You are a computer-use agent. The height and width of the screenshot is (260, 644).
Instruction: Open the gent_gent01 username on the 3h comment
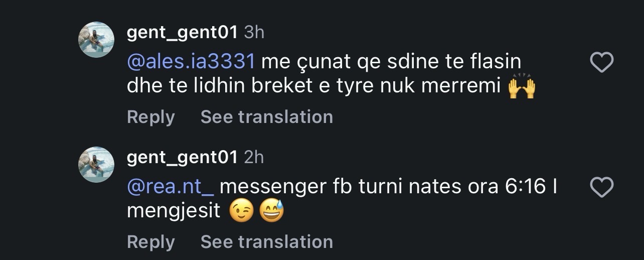(x=182, y=33)
